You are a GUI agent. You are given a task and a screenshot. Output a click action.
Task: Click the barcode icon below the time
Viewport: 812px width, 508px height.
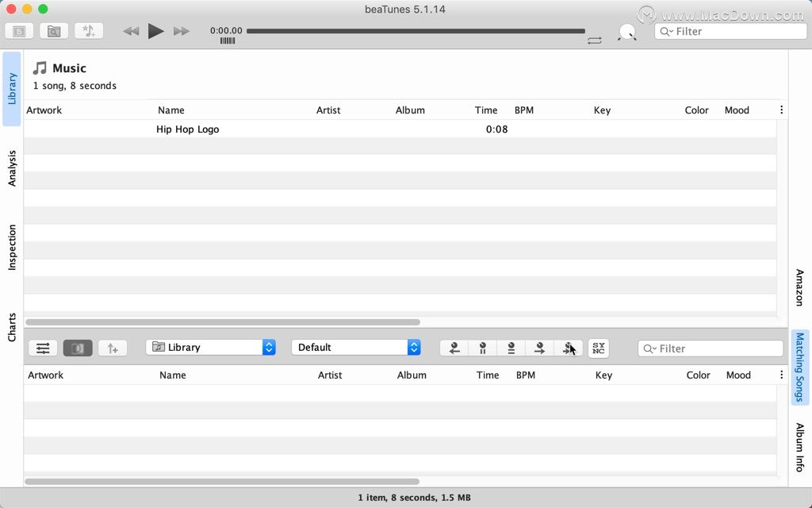click(x=228, y=41)
